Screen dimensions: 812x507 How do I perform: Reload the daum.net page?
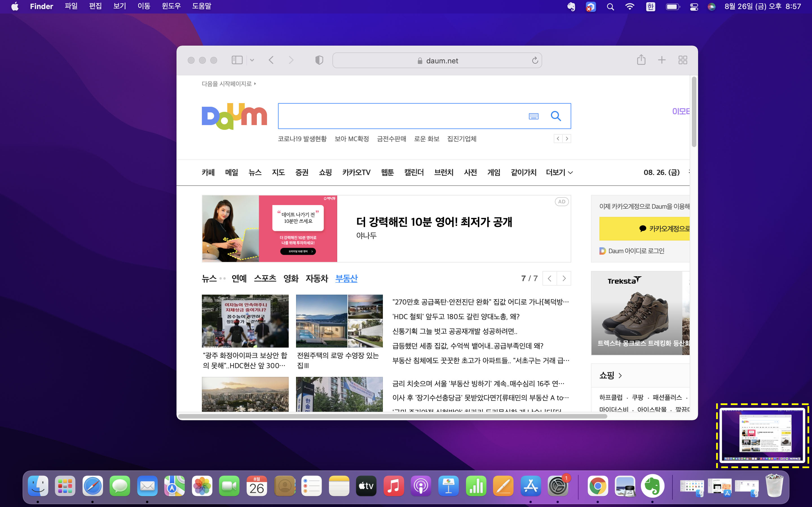pyautogui.click(x=535, y=60)
